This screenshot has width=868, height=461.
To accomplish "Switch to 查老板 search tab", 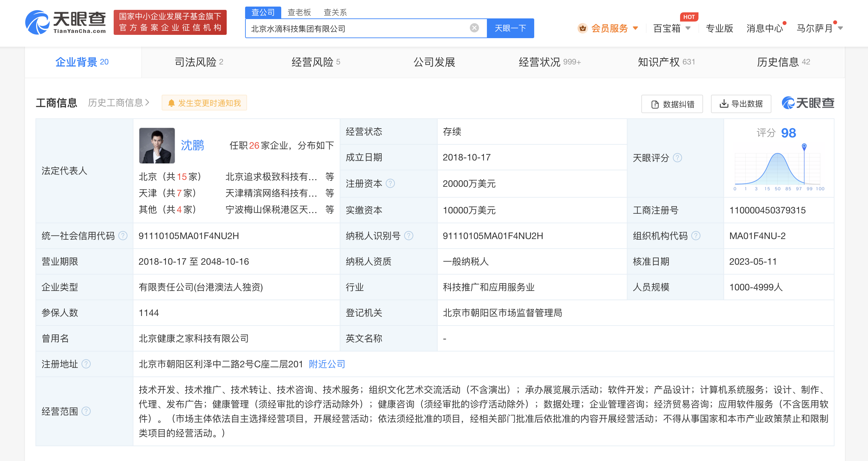I will tap(299, 12).
